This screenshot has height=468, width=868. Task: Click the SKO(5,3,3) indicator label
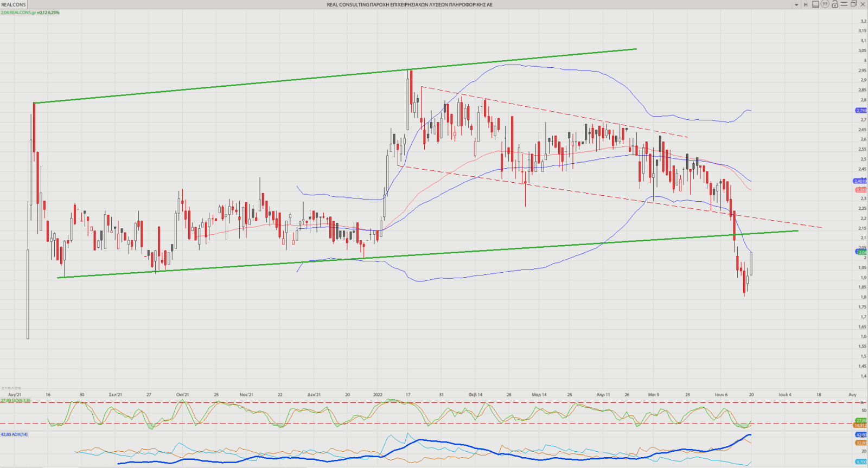click(x=16, y=400)
